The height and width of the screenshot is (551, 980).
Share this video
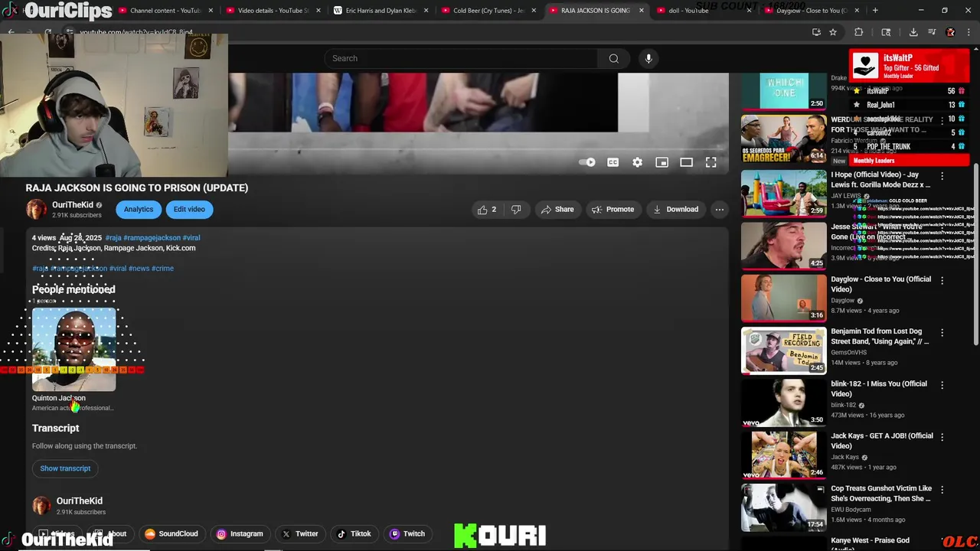pyautogui.click(x=557, y=209)
